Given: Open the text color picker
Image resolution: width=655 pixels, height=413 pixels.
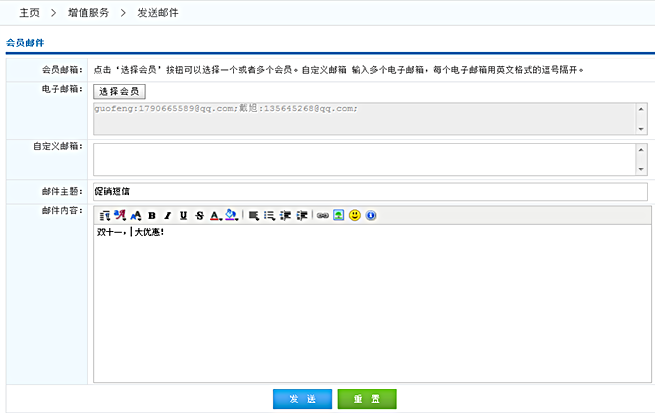Looking at the screenshot, I should (x=215, y=215).
